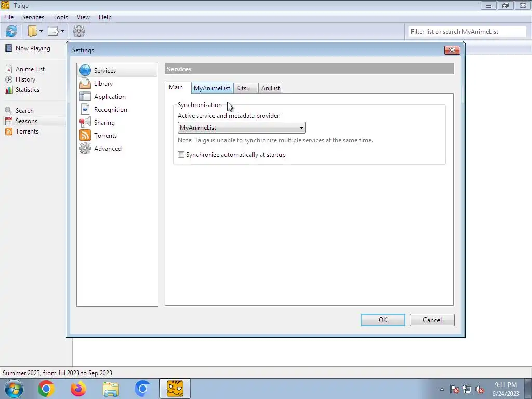This screenshot has width=532, height=399.
Task: Click the export tools toolbar icon
Action: coord(54,32)
